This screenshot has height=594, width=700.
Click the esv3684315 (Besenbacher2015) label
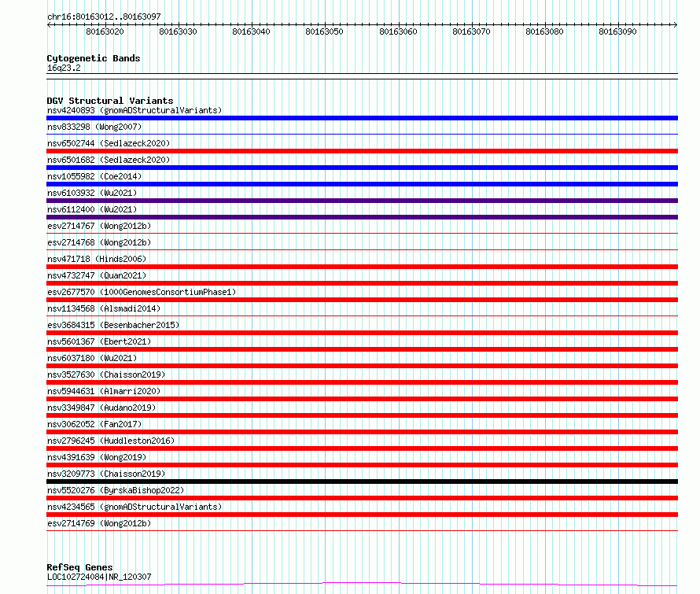point(113,325)
